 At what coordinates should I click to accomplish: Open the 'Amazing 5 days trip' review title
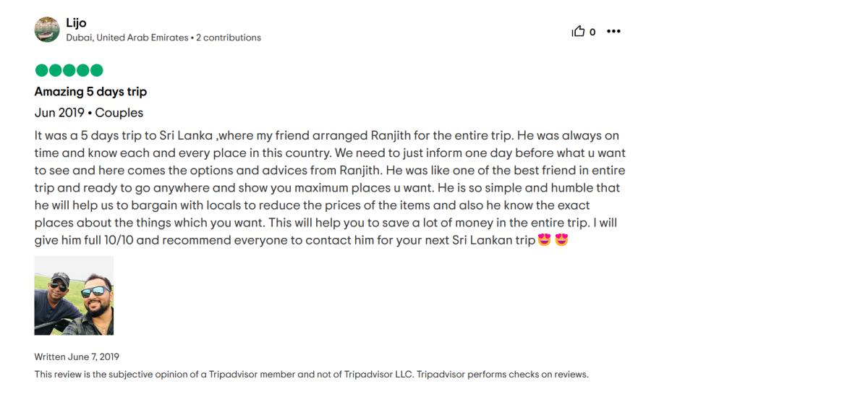[x=90, y=92]
